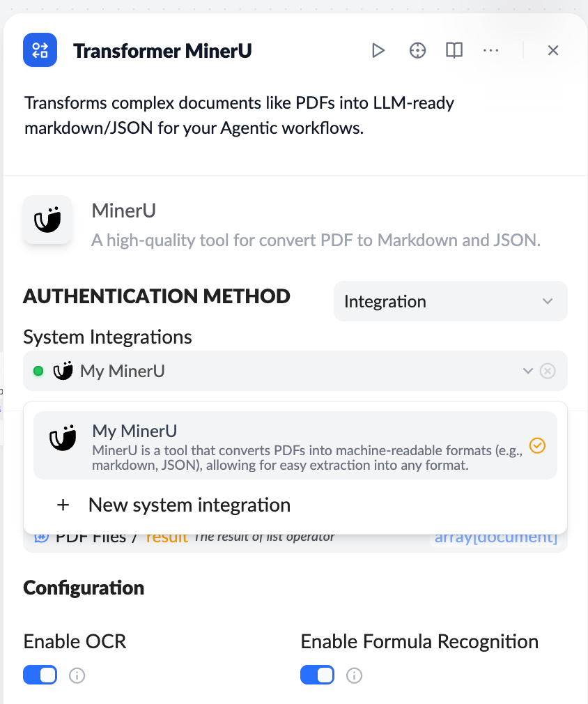Run the Transformer MinerU node
Screen dimensions: 588x704
click(x=378, y=50)
